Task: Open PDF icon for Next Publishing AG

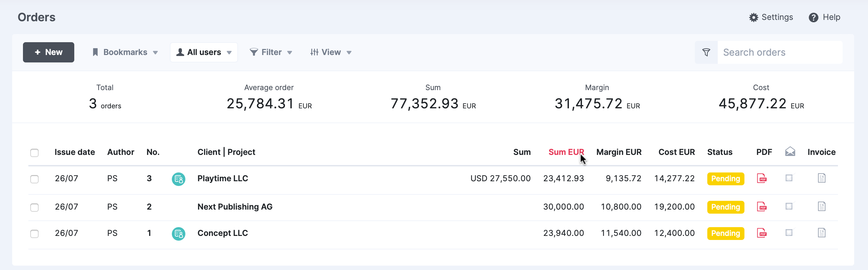Action: click(x=762, y=207)
